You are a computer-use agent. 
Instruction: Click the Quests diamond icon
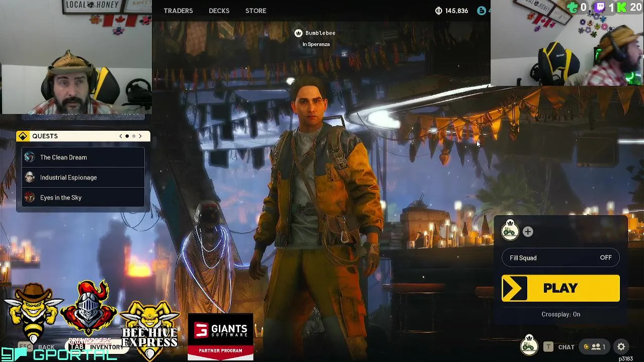(x=23, y=136)
